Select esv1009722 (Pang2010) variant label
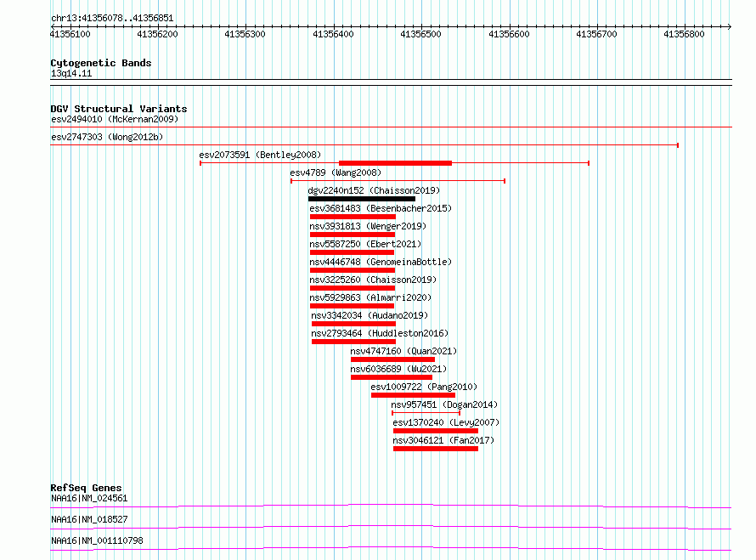The image size is (756, 560). [424, 387]
